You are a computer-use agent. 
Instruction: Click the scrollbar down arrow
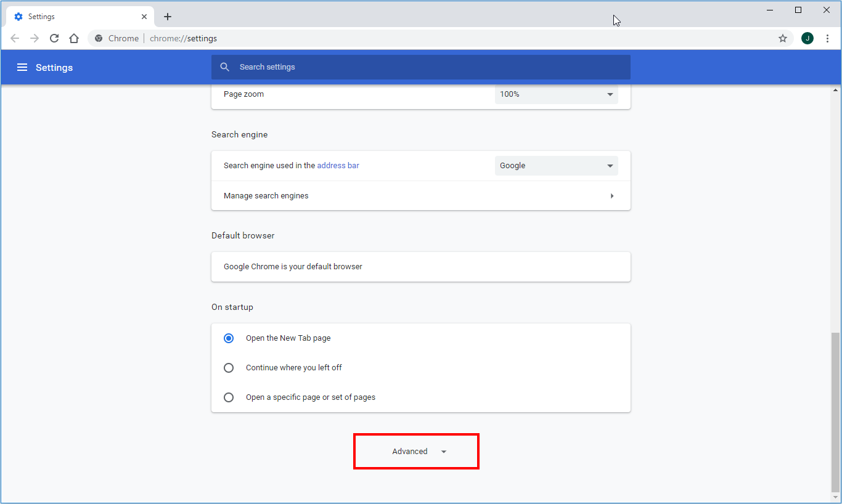pyautogui.click(x=836, y=498)
